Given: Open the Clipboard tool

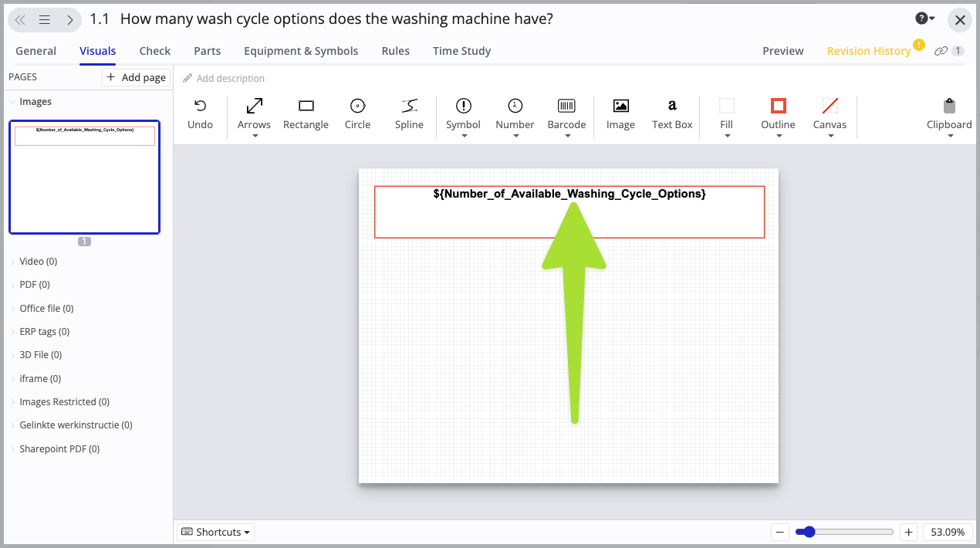Looking at the screenshot, I should [x=949, y=112].
